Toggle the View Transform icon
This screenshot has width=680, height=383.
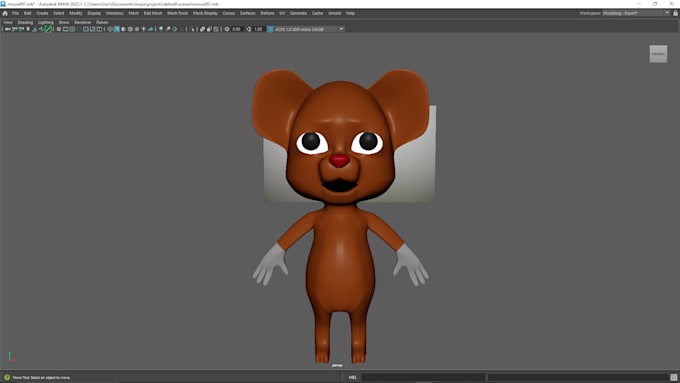270,29
